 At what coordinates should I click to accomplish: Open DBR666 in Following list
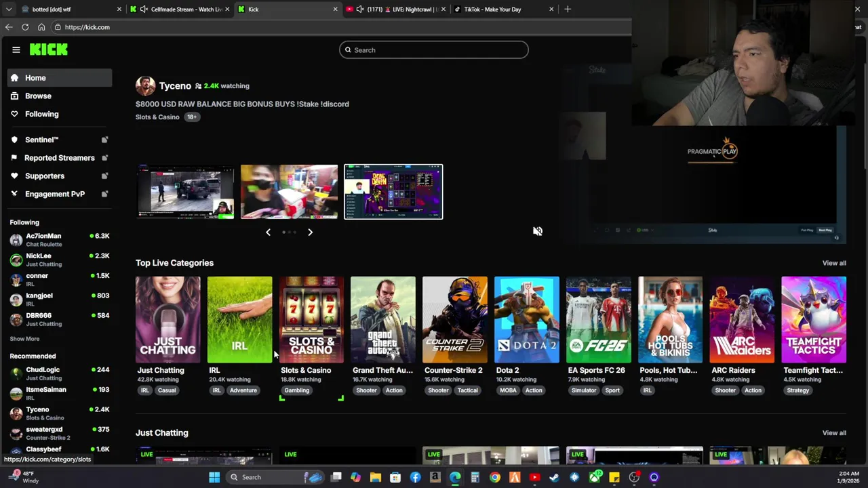click(x=60, y=319)
